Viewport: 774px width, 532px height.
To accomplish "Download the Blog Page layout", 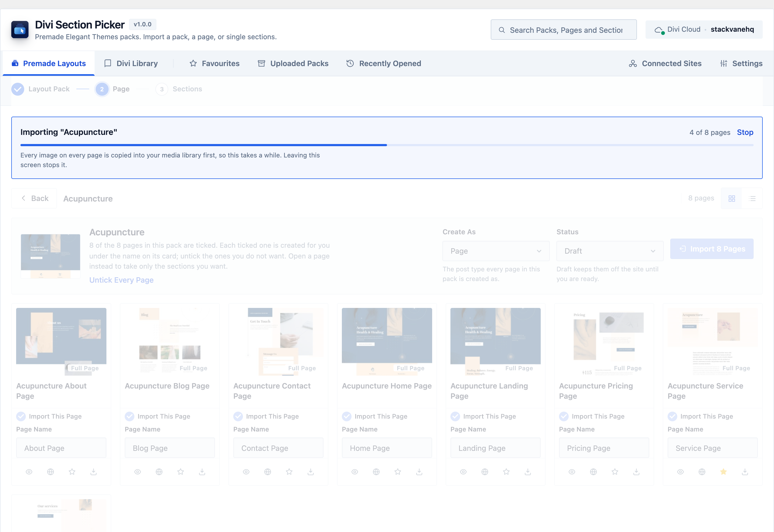I will coord(202,472).
